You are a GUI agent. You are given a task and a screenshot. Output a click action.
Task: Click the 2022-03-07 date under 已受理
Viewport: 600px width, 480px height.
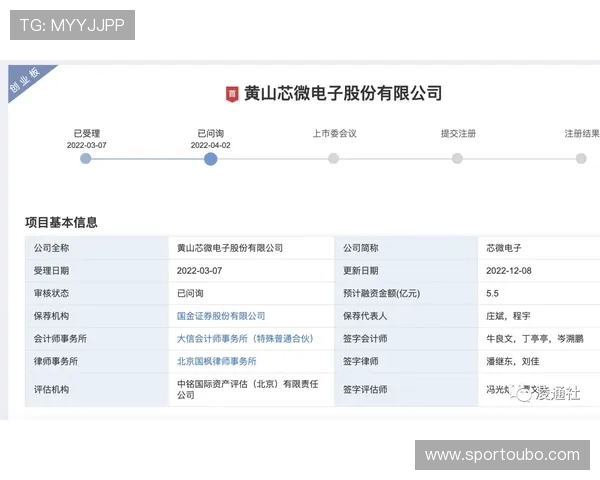(86, 145)
